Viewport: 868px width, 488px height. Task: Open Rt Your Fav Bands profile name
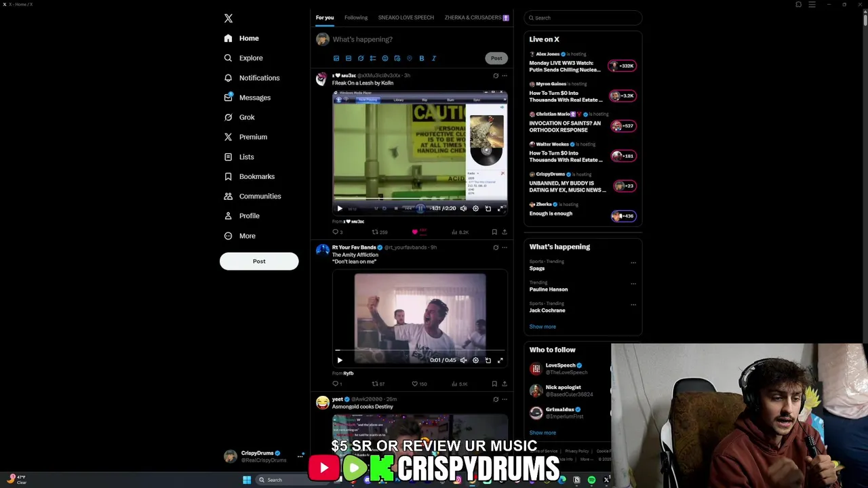pos(354,247)
